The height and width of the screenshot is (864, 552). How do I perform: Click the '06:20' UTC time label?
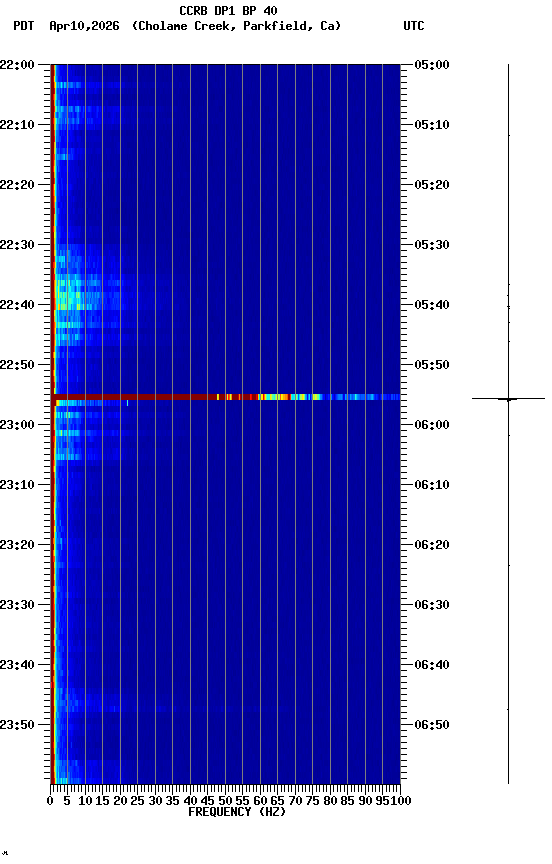click(x=432, y=546)
